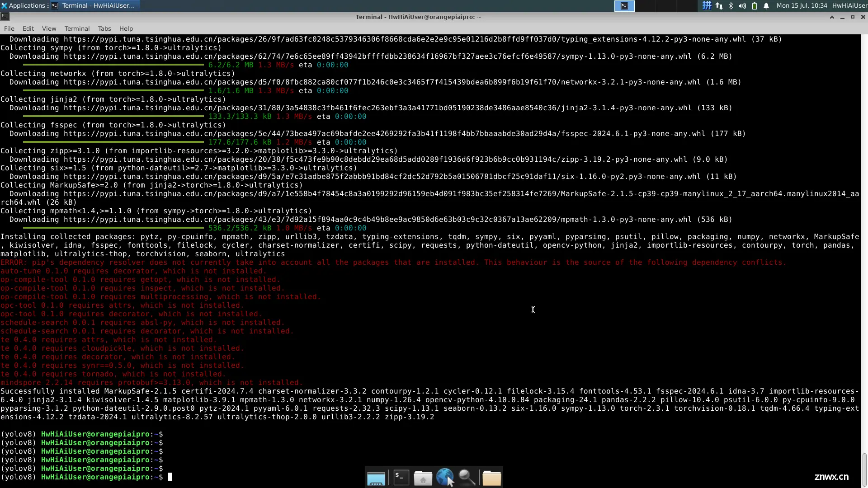This screenshot has width=868, height=488.
Task: Click the networkx 1.6/1.6 MB progress bar
Action: tap(113, 91)
